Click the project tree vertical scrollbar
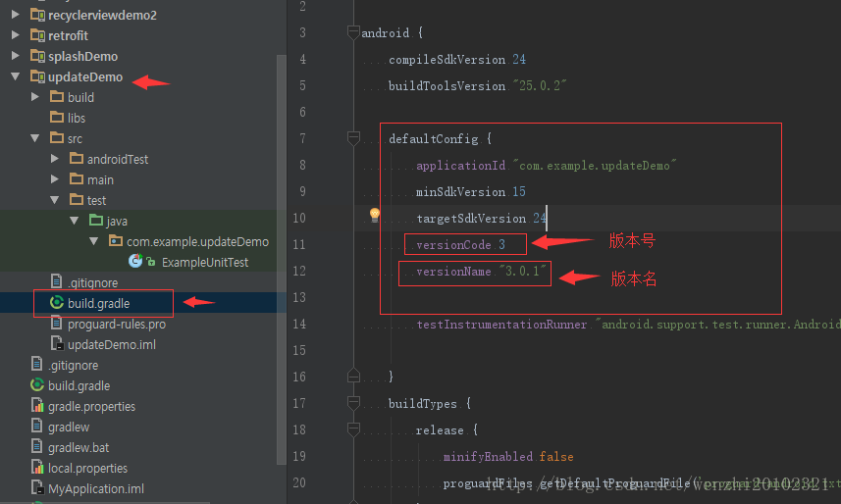The image size is (841, 504). click(281, 260)
